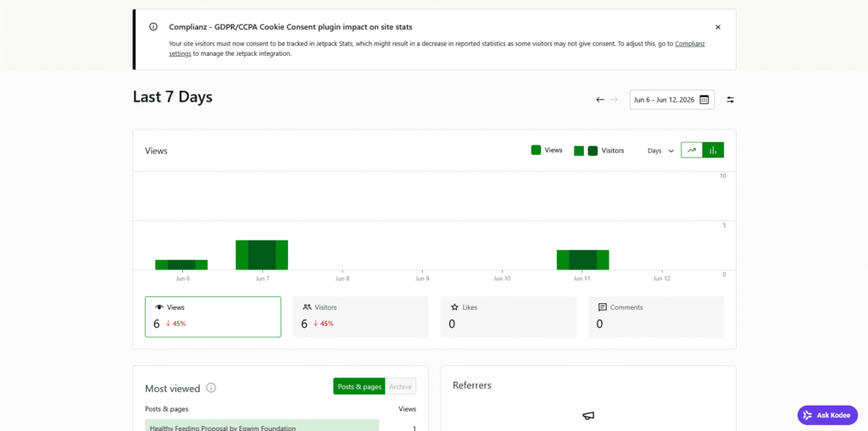Click the Jun 6 bar in chart

tap(181, 264)
